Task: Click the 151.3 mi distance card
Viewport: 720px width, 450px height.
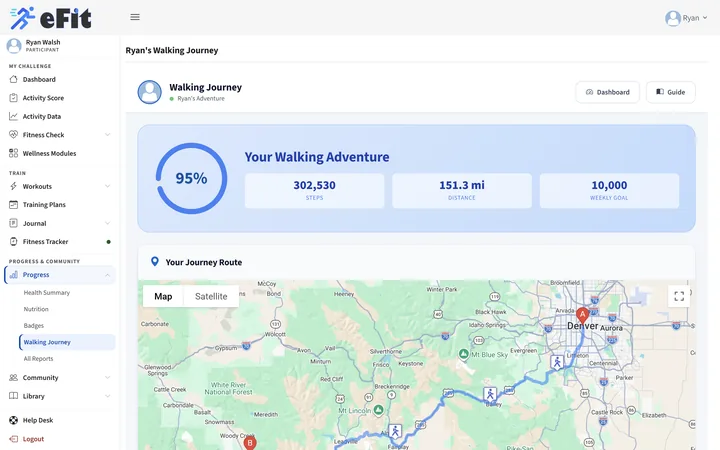Action: pyautogui.click(x=462, y=191)
